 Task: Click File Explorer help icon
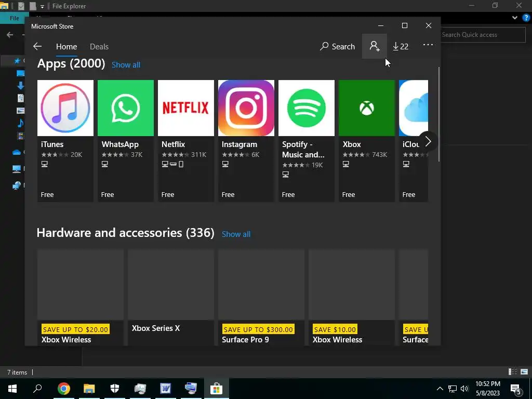click(526, 18)
